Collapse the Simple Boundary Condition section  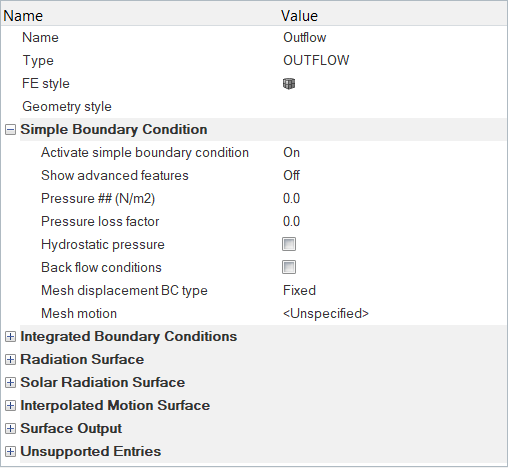[10, 130]
